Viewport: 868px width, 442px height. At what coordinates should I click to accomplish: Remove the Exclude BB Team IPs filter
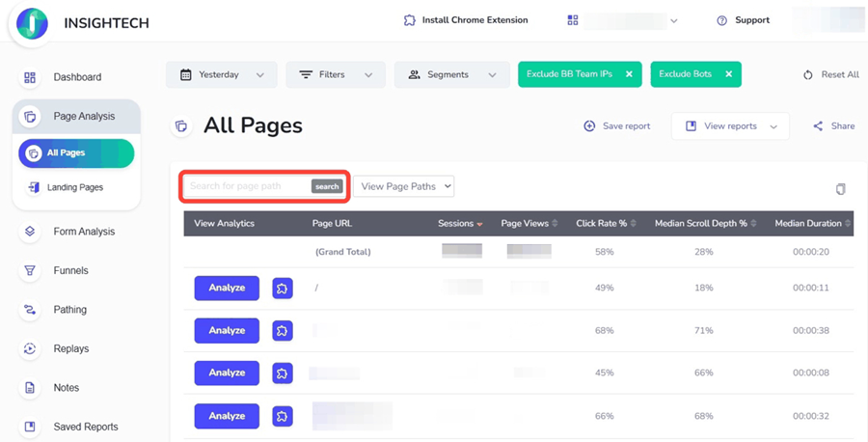[x=629, y=74]
